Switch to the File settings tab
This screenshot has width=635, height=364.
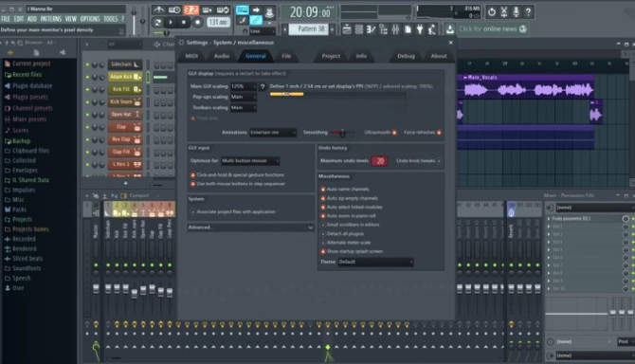[286, 56]
